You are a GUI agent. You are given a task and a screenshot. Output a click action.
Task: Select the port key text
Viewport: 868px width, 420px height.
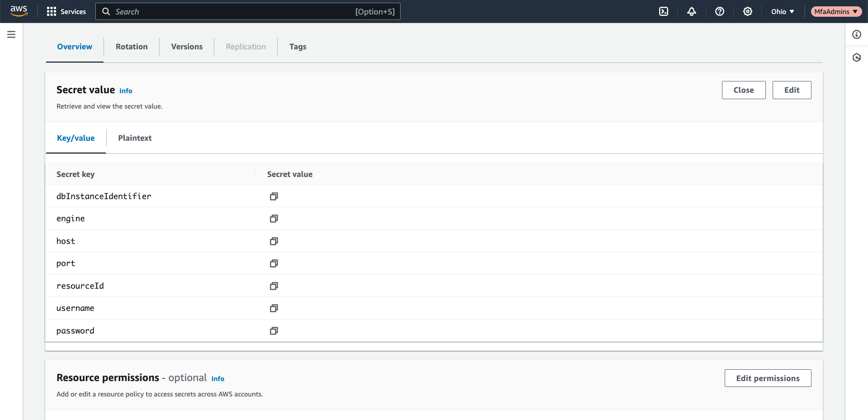pyautogui.click(x=66, y=263)
